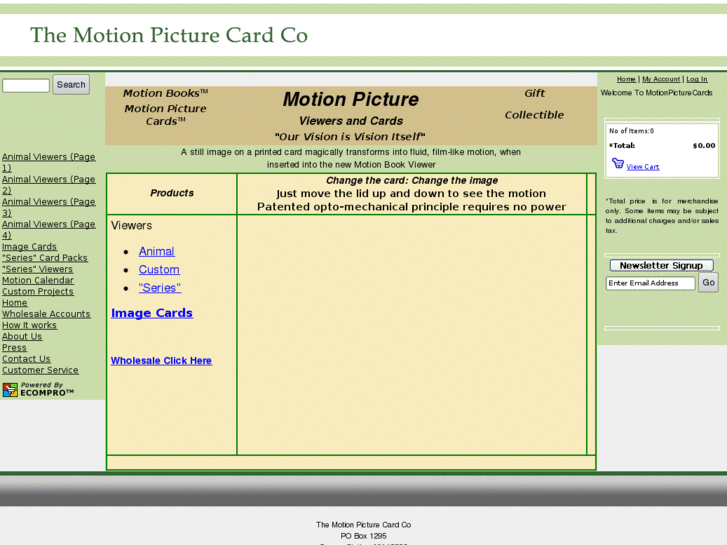
Task: Click the shopping cart icon
Action: coord(618,164)
